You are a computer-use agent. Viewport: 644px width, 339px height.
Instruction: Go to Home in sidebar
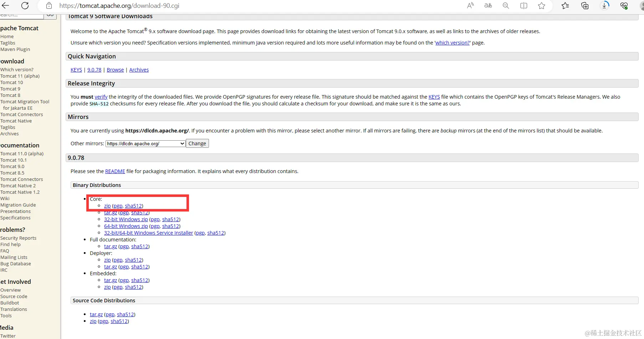[x=7, y=36]
